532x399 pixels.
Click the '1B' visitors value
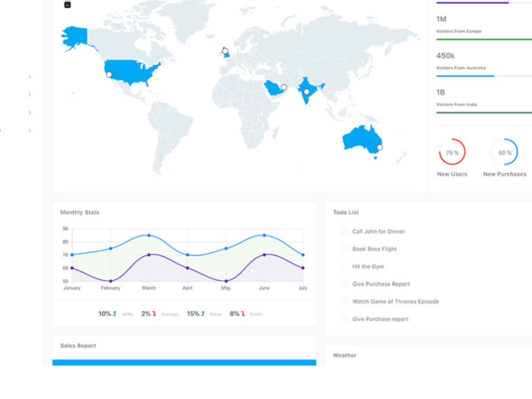[440, 92]
